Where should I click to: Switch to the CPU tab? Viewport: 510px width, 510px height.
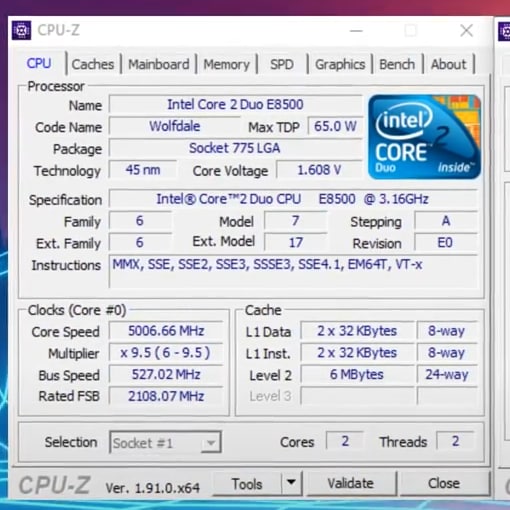(39, 63)
